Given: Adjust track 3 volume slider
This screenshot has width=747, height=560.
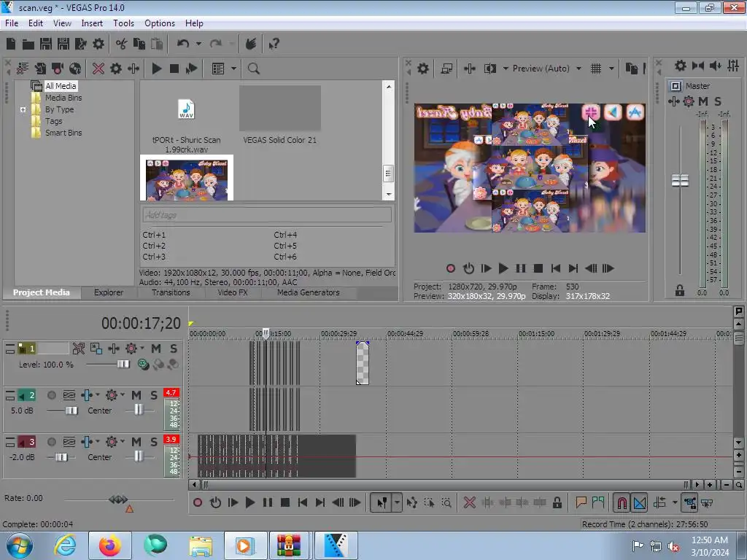Looking at the screenshot, I should pos(61,457).
